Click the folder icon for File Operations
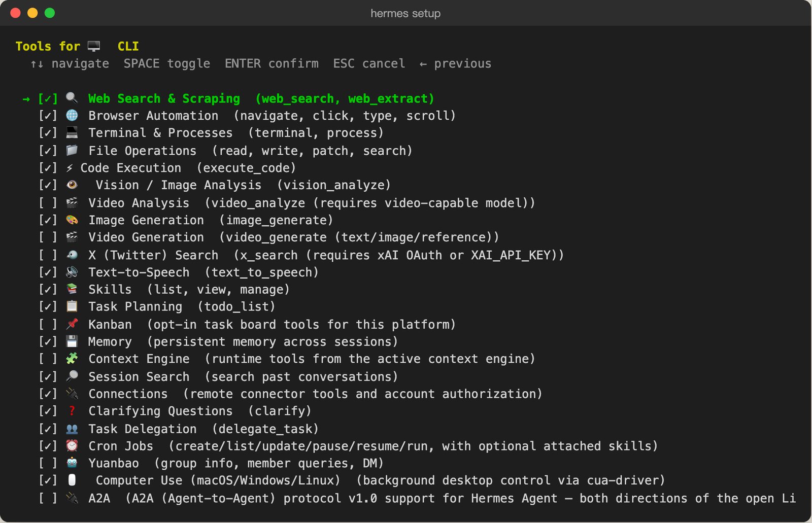This screenshot has height=523, width=812. pyautogui.click(x=72, y=151)
